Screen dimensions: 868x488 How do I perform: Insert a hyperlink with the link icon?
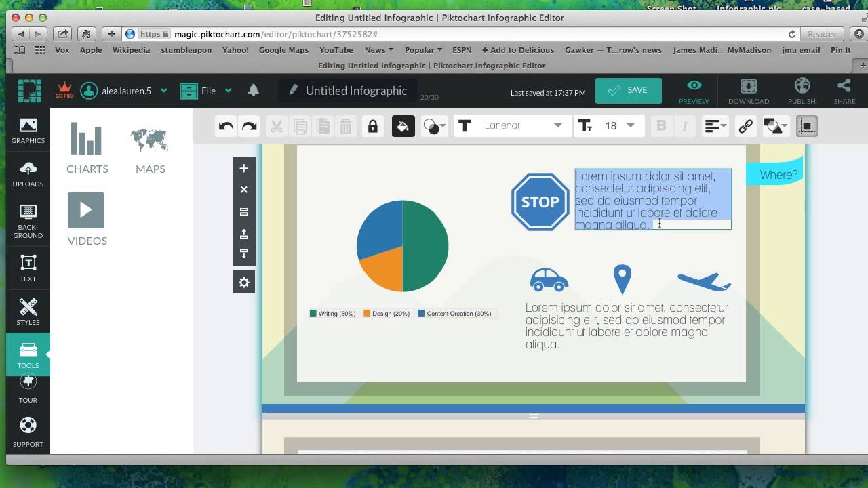click(745, 126)
